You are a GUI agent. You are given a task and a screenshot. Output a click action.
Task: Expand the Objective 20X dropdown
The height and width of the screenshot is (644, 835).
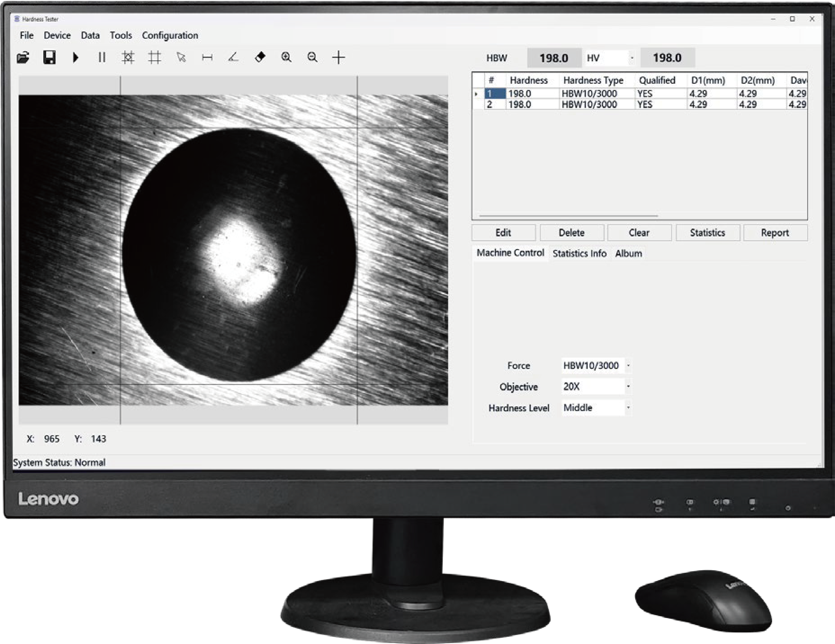(x=628, y=386)
